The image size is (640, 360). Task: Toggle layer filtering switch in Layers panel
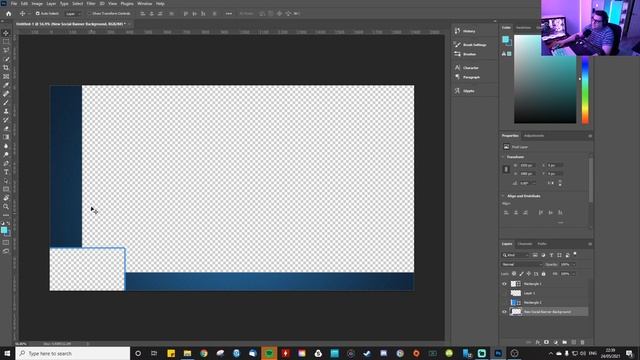pos(575,254)
